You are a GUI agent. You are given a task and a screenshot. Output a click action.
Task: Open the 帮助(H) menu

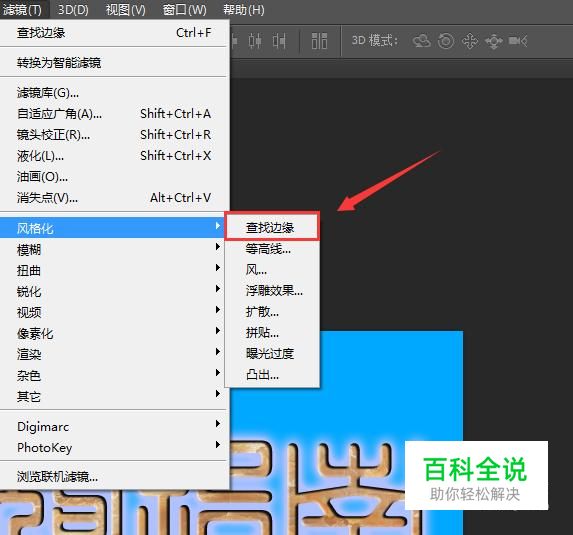click(244, 10)
